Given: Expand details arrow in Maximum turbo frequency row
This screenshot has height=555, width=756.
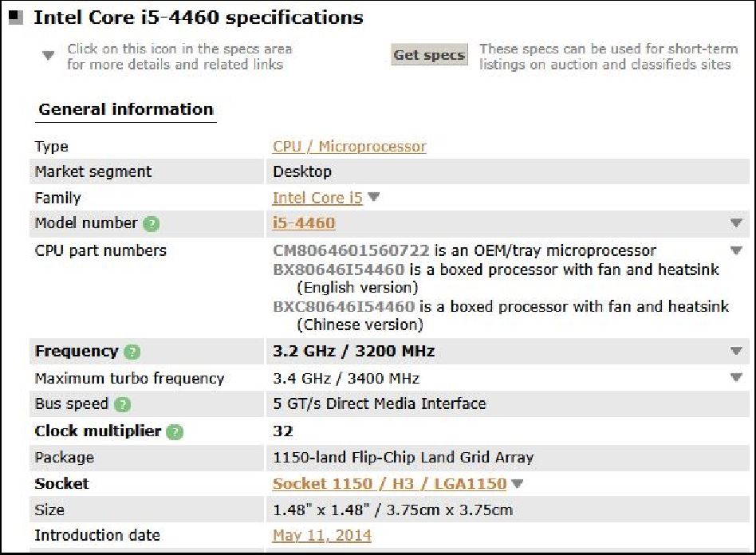Looking at the screenshot, I should (736, 377).
